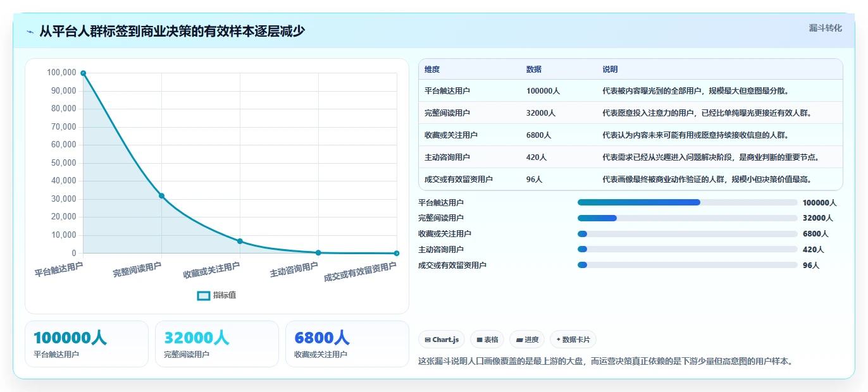Click the 数据 column header

tap(534, 70)
